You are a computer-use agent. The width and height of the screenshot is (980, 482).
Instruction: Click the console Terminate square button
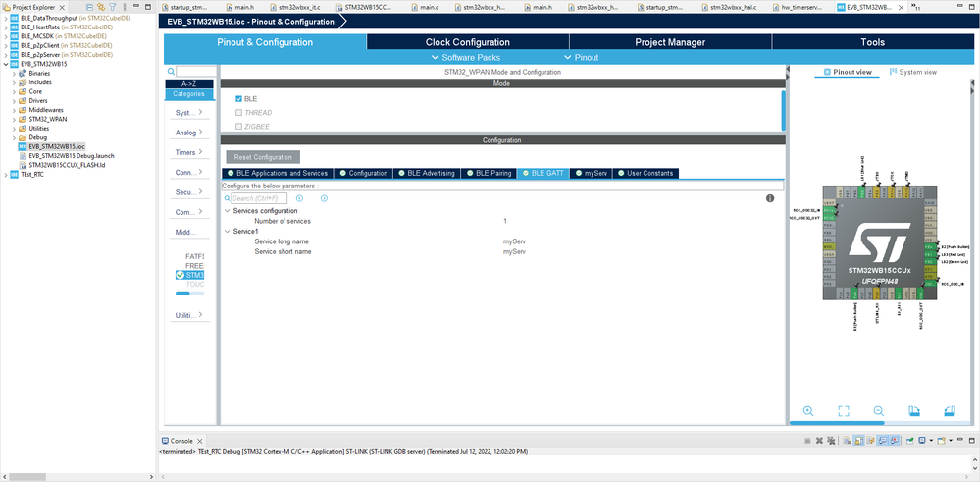[807, 441]
